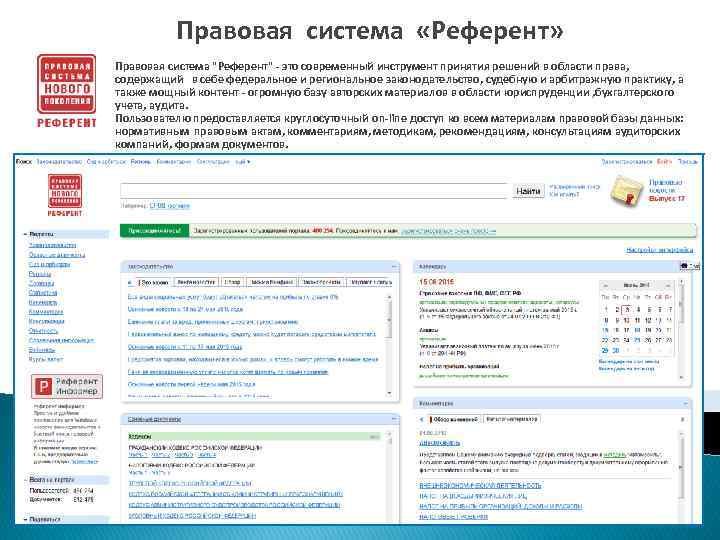Screen dimensions: 720x540
Task: Click the down arrow of Календарь widget scrollbar
Action: (x=682, y=377)
